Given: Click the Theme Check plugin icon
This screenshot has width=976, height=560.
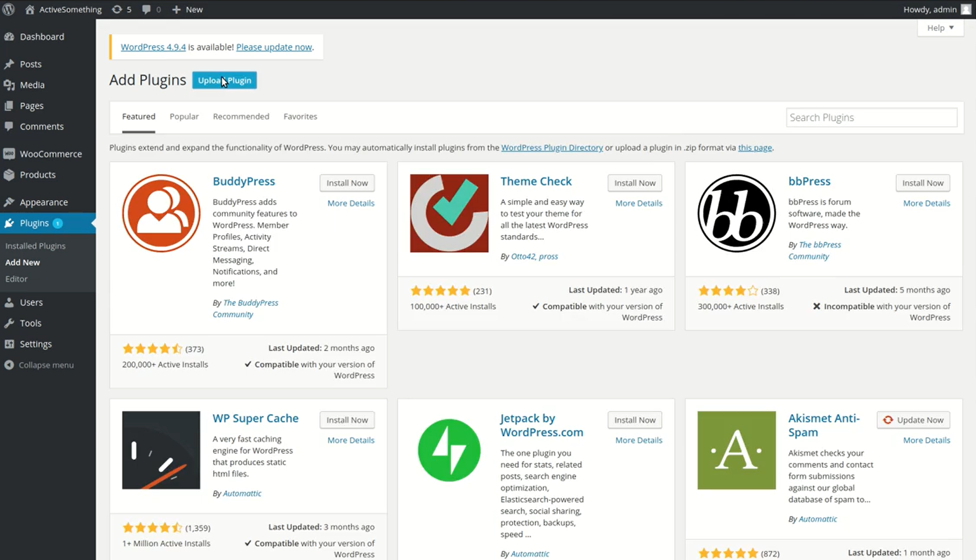Looking at the screenshot, I should click(449, 213).
